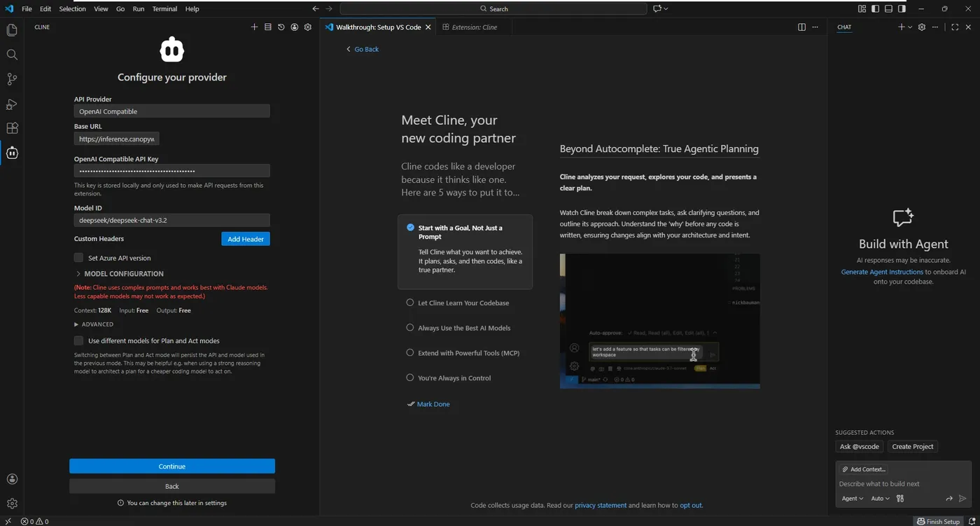The width and height of the screenshot is (980, 526).
Task: Open the Help menu
Action: pyautogui.click(x=192, y=9)
